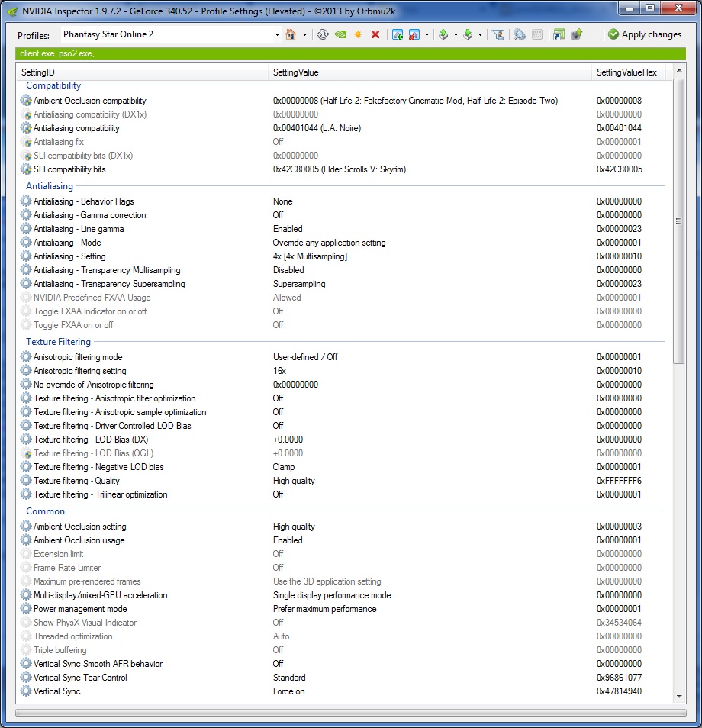Image resolution: width=702 pixels, height=728 pixels.
Task: Click the vertical scrollbar down arrow
Action: coord(679,697)
